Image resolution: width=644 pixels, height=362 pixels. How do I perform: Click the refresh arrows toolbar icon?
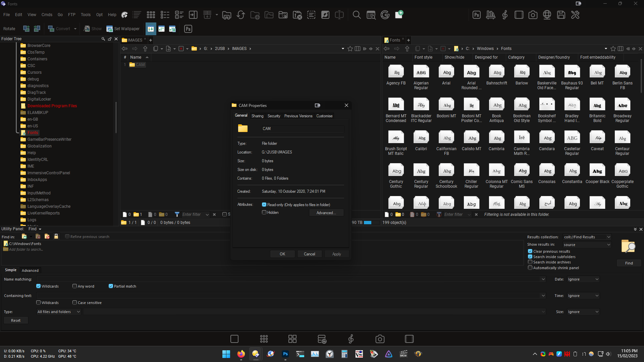240,15
